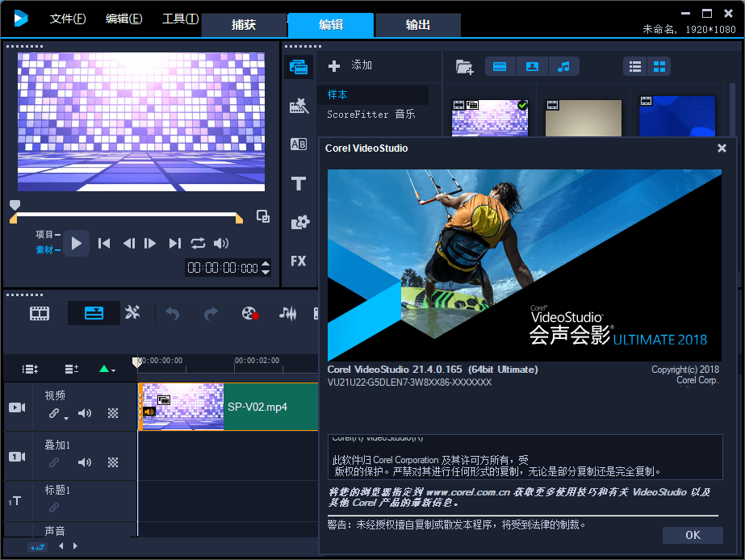Image resolution: width=745 pixels, height=560 pixels.
Task: Mute the 视频 track audio
Action: (x=85, y=413)
